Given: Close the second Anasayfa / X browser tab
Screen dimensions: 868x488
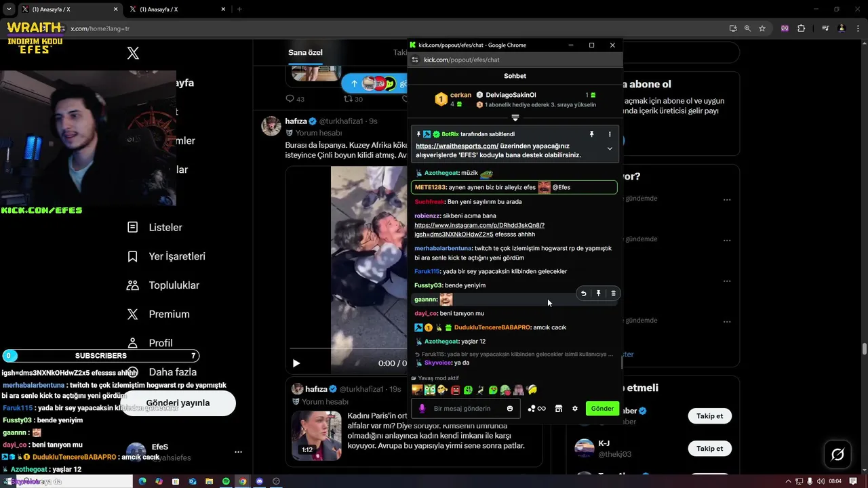Looking at the screenshot, I should point(224,9).
